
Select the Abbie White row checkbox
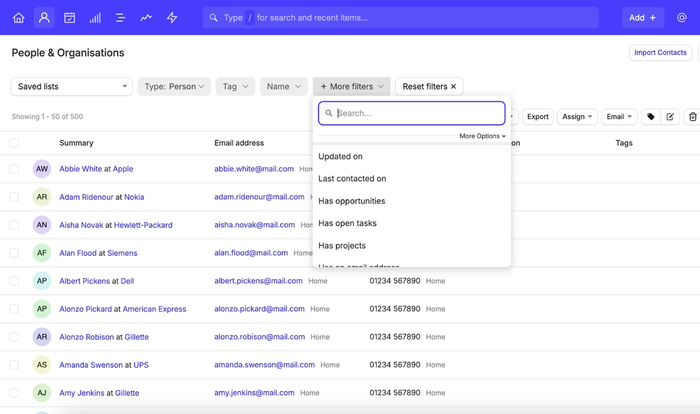pos(14,169)
